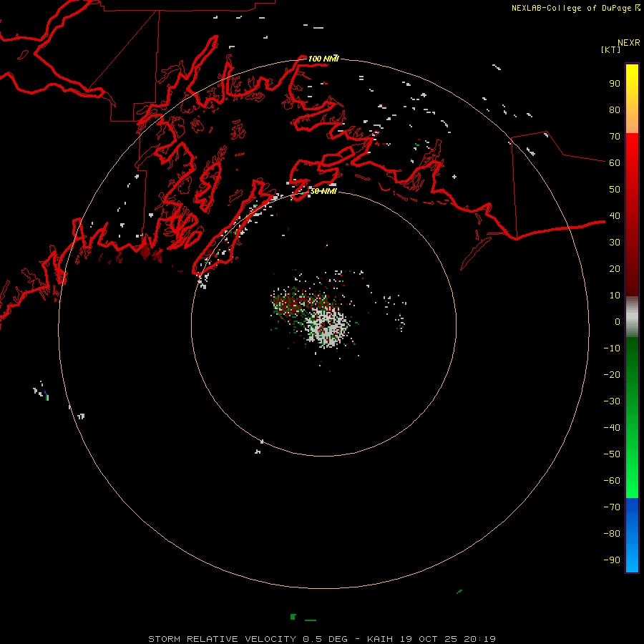The width and height of the screenshot is (644, 644).
Task: Click the 10 value on the velocity scale
Action: click(x=615, y=296)
